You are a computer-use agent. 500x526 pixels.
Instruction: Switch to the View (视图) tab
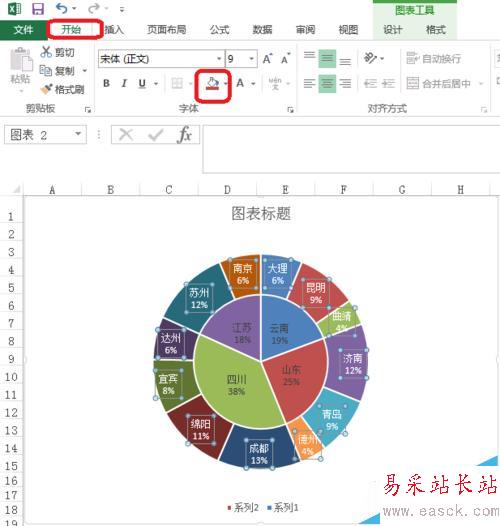point(348,30)
